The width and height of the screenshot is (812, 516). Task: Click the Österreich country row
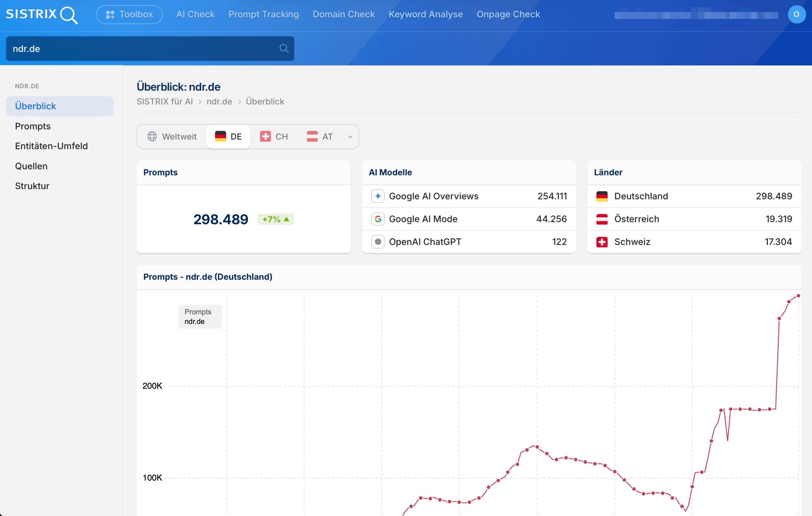[694, 219]
